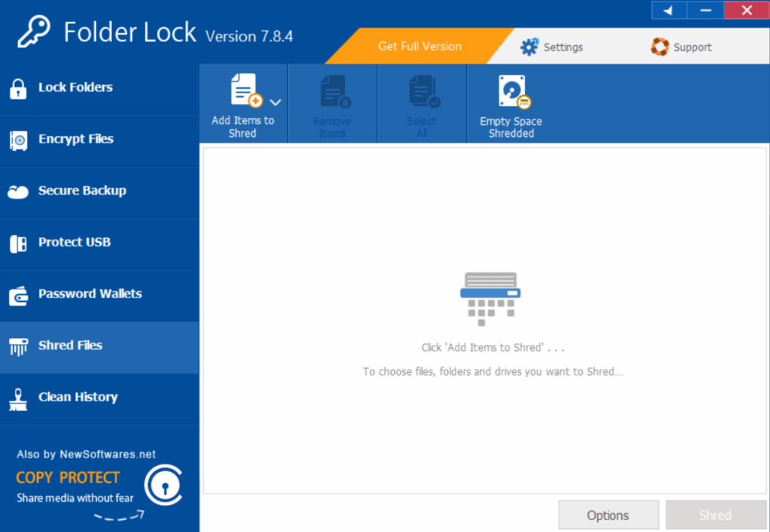
Task: Switch to Encrypt Files section
Action: pyautogui.click(x=100, y=141)
